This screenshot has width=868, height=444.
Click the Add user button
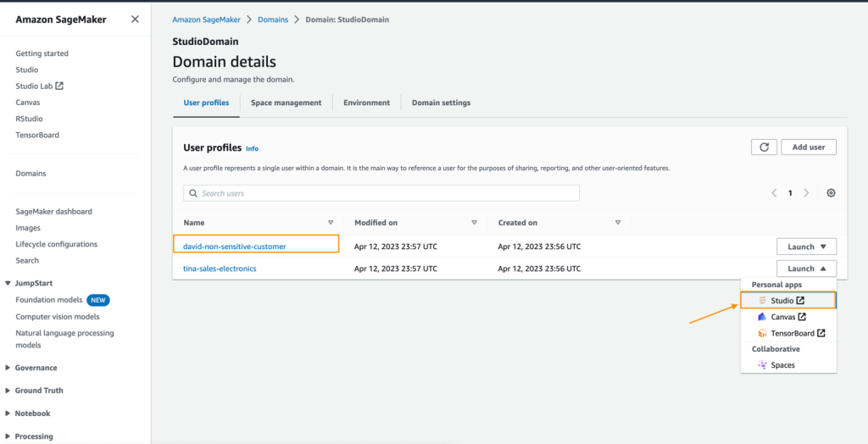pos(809,147)
